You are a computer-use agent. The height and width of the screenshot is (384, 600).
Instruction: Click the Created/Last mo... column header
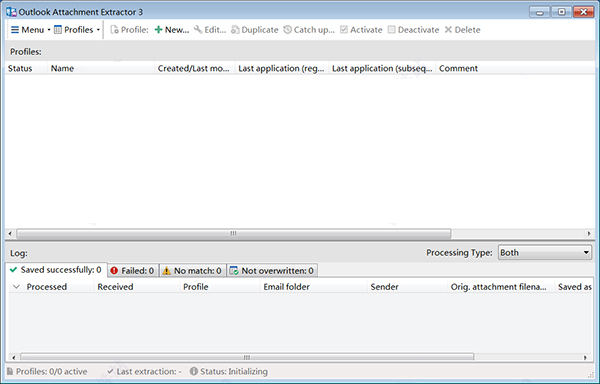pyautogui.click(x=194, y=68)
